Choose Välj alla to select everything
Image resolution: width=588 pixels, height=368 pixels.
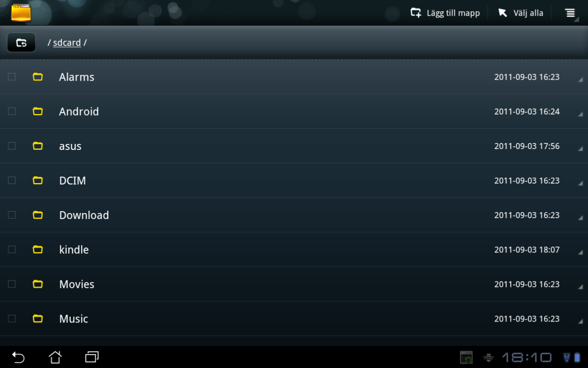[521, 13]
